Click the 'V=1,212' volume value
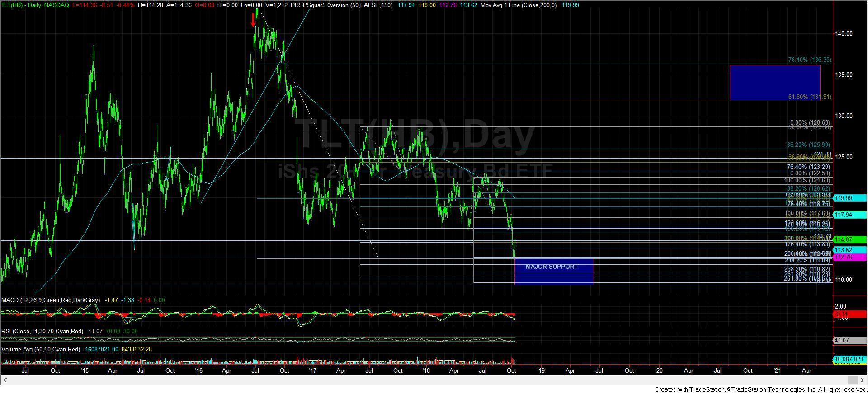 [276, 5]
